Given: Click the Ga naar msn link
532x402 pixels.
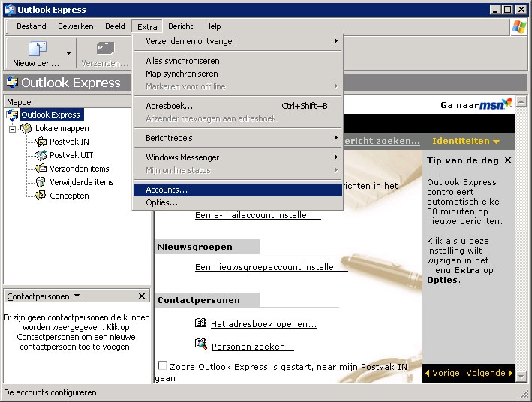Looking at the screenshot, I should 476,105.
